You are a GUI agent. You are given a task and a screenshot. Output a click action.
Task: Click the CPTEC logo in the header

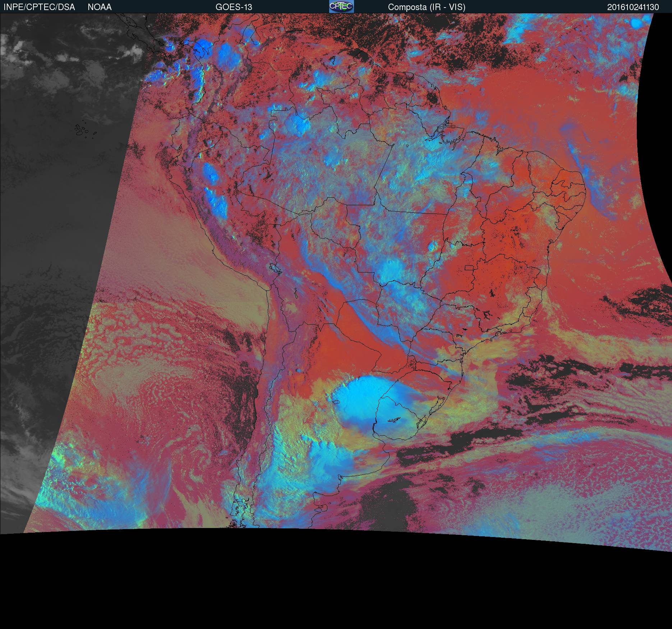[x=341, y=6]
